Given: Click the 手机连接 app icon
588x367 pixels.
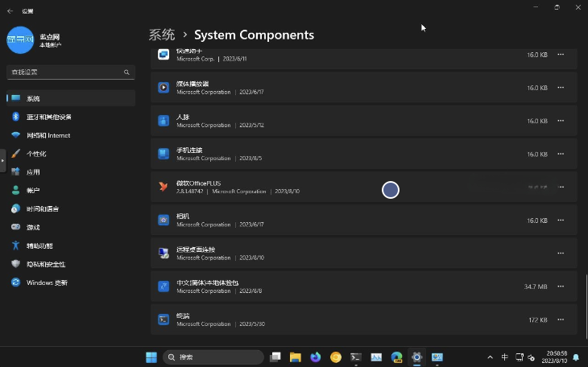Looking at the screenshot, I should pyautogui.click(x=164, y=154).
